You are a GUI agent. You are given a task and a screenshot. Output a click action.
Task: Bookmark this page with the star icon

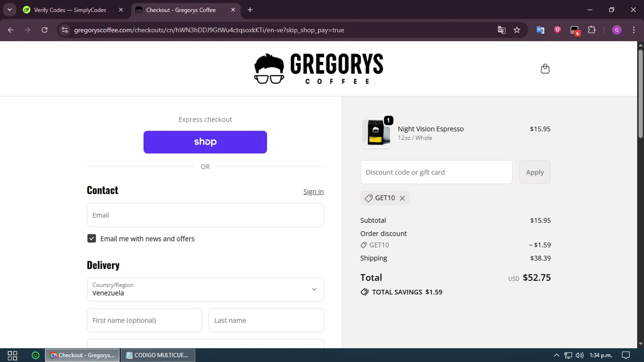(517, 30)
